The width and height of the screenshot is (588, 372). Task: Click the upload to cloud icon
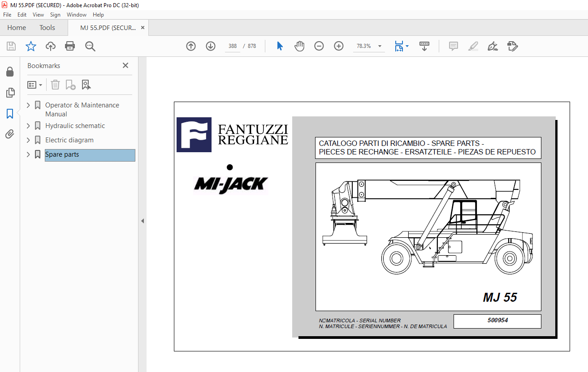click(x=51, y=46)
